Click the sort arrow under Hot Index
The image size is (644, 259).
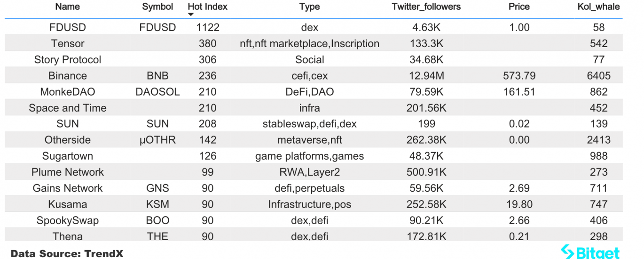(190, 14)
